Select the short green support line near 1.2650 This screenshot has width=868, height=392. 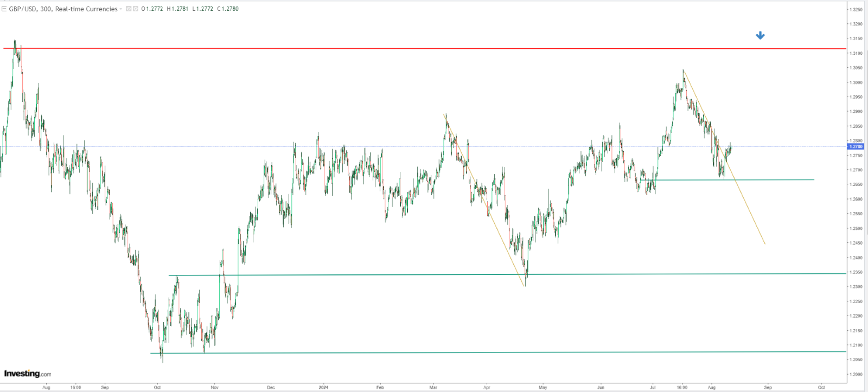[x=727, y=179]
